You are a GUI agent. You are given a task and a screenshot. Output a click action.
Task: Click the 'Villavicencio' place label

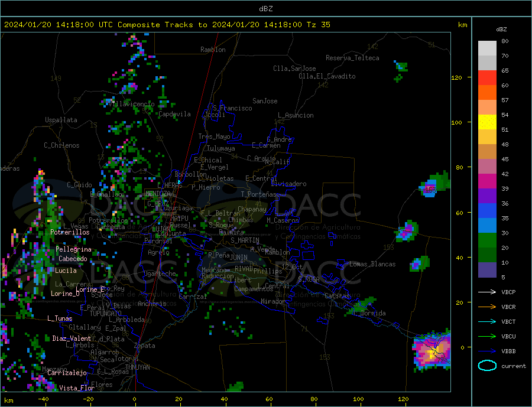pos(131,104)
